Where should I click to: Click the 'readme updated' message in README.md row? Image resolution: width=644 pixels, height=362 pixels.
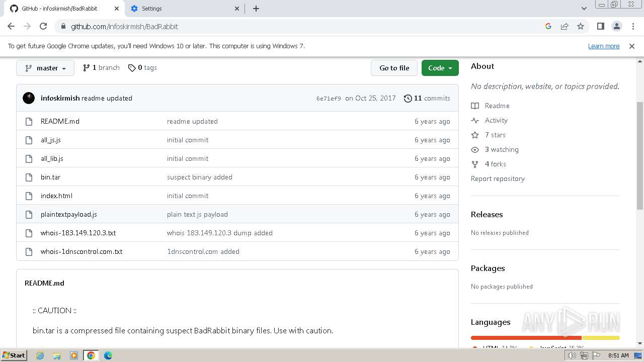[x=192, y=121]
